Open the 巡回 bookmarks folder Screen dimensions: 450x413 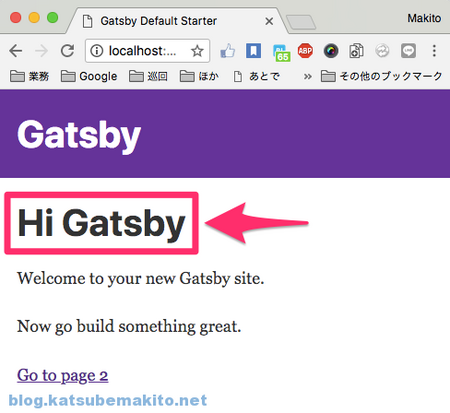coord(148,76)
